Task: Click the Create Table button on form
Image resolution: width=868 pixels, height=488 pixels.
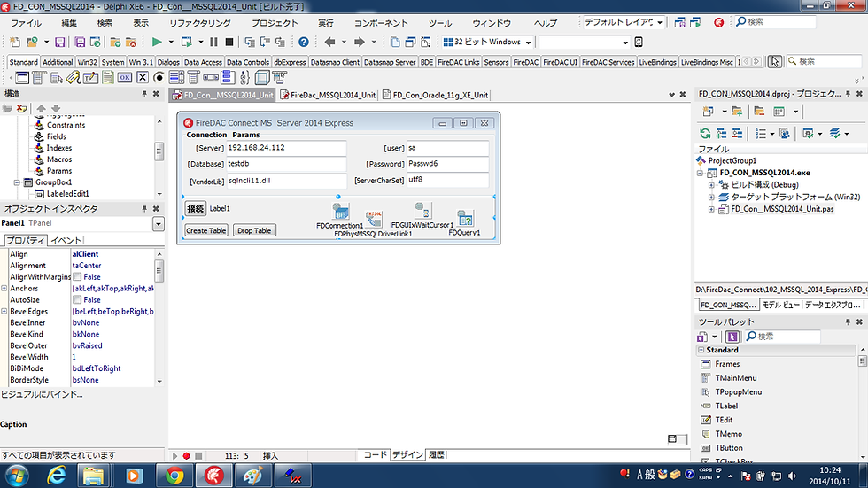Action: [205, 231]
